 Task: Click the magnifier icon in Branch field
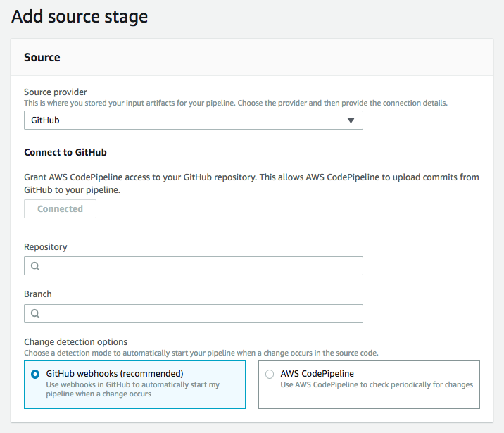click(x=35, y=314)
